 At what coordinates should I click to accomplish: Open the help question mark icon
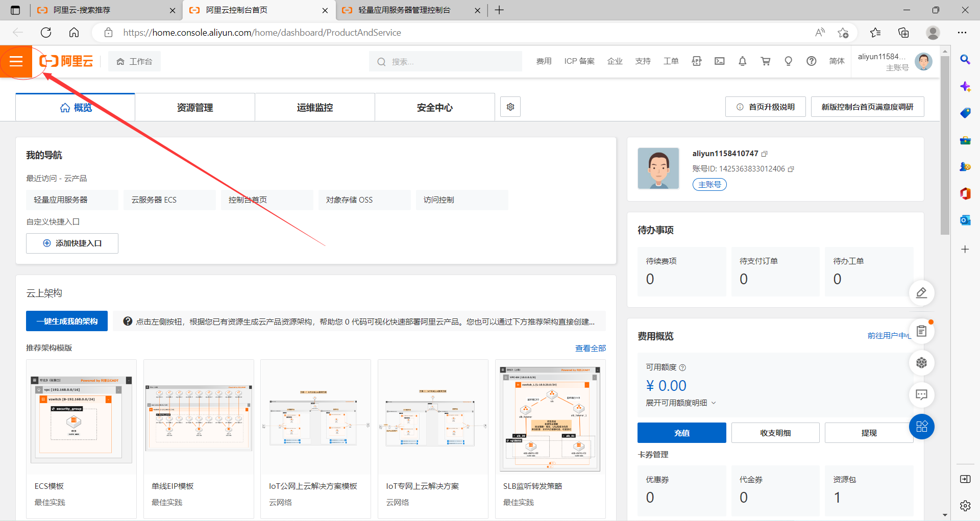[x=812, y=61]
